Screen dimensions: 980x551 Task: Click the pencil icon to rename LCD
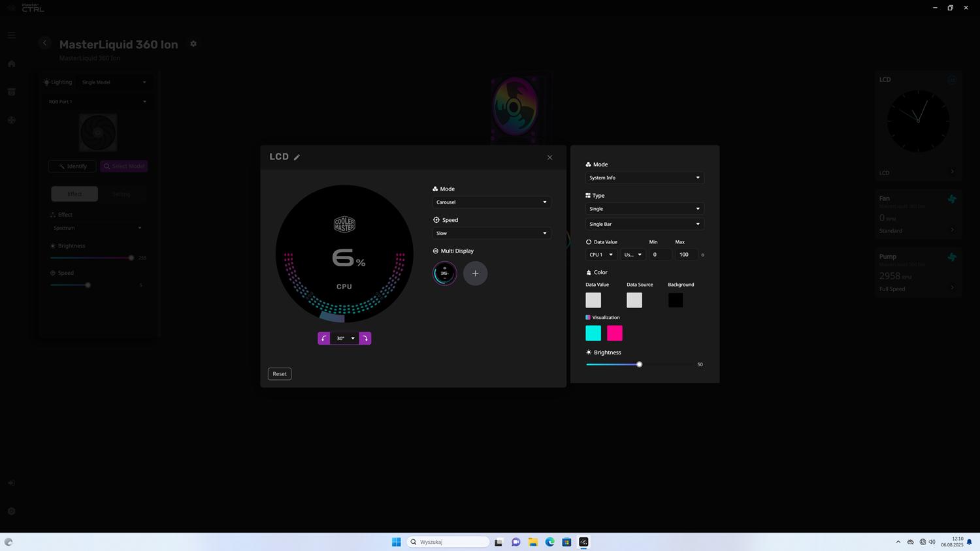click(297, 157)
